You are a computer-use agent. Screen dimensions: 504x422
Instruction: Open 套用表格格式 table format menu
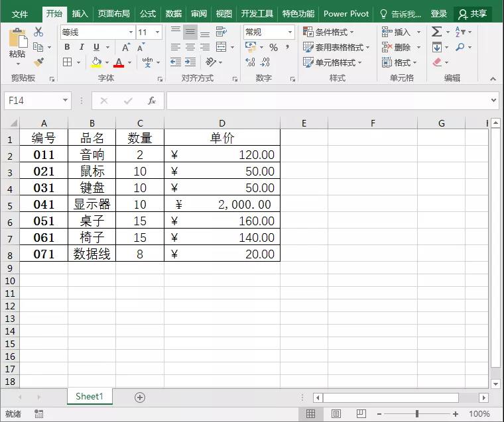[x=336, y=47]
